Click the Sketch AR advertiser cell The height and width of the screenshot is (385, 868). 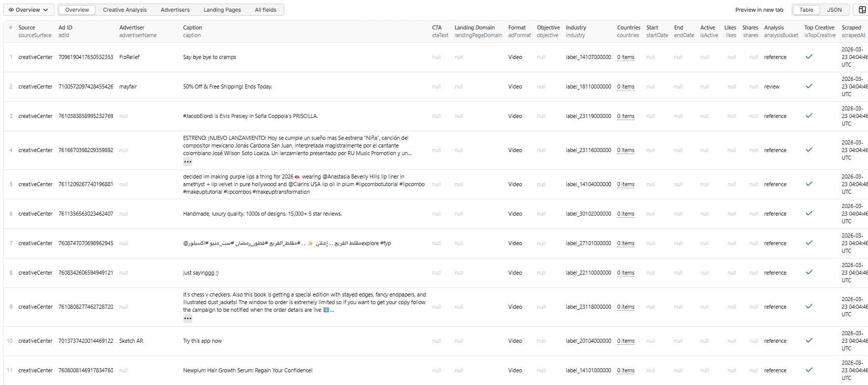point(131,341)
